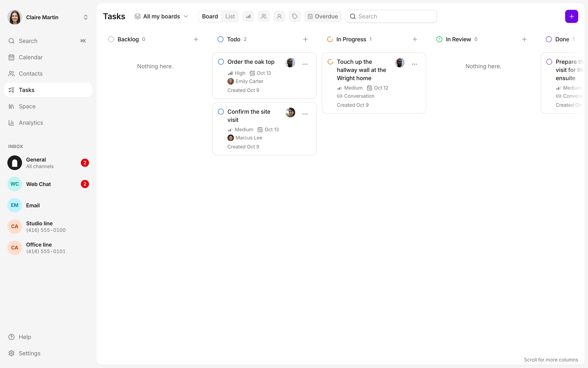Image resolution: width=588 pixels, height=368 pixels.
Task: Click assignee avatar on Confirm the site visit
Action: click(290, 112)
